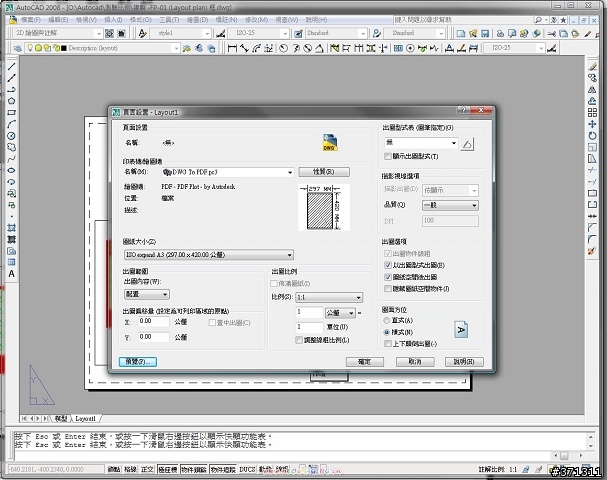Open the Layer Properties Manager
The width and height of the screenshot is (607, 480).
click(18, 48)
